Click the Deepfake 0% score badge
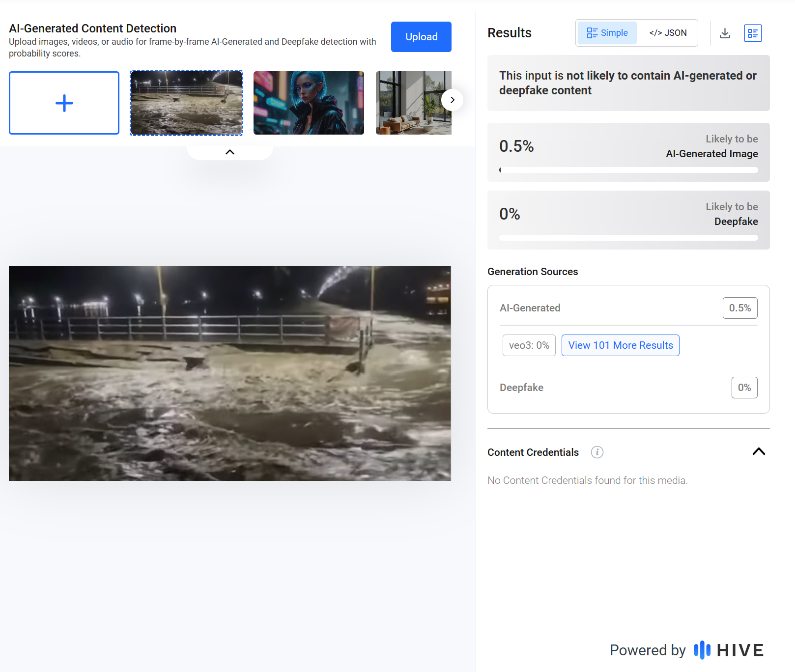Screen dimensions: 795x672 tap(744, 388)
